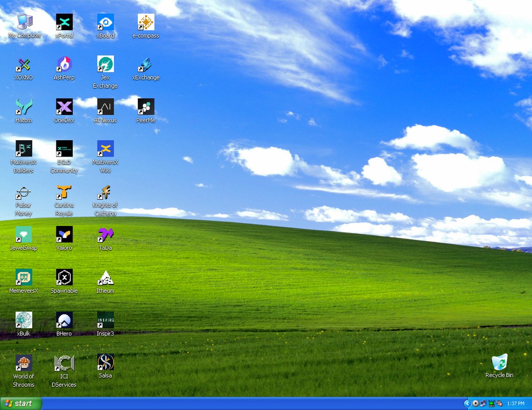
Task: Open My Computer
Action: 24,21
